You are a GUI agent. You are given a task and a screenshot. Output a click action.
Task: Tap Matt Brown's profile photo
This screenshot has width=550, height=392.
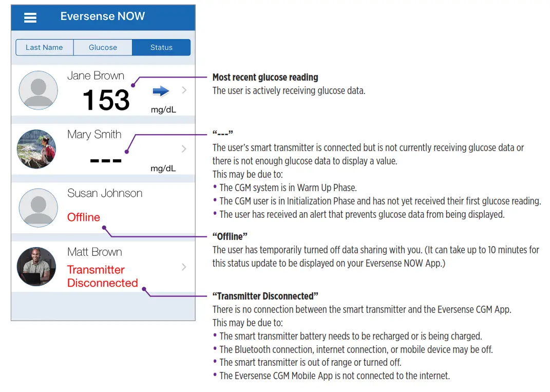(x=36, y=267)
